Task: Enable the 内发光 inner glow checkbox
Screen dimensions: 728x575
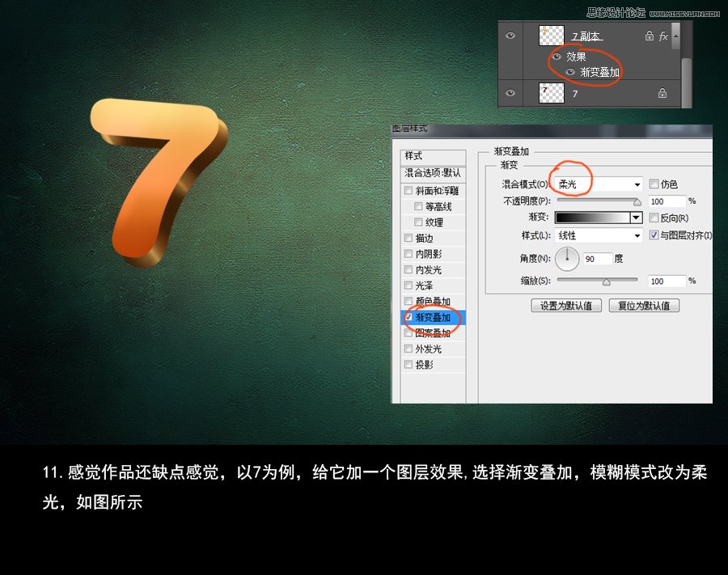Action: (x=408, y=269)
